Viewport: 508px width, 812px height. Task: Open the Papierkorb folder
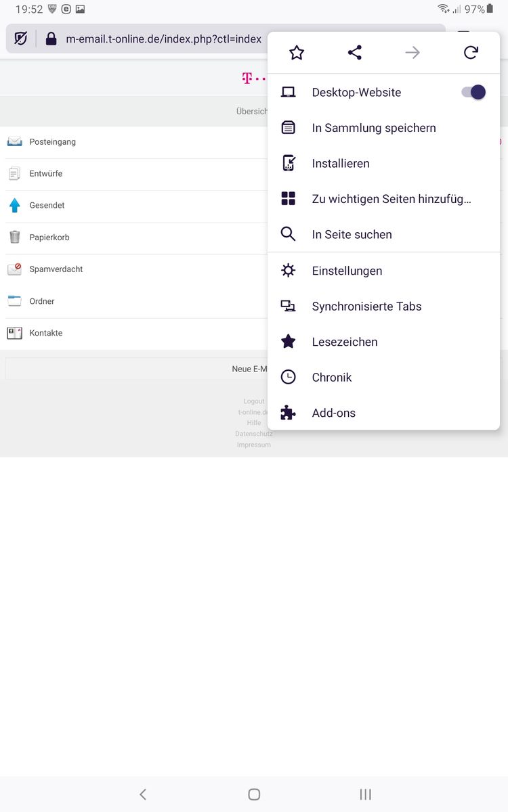pos(49,238)
